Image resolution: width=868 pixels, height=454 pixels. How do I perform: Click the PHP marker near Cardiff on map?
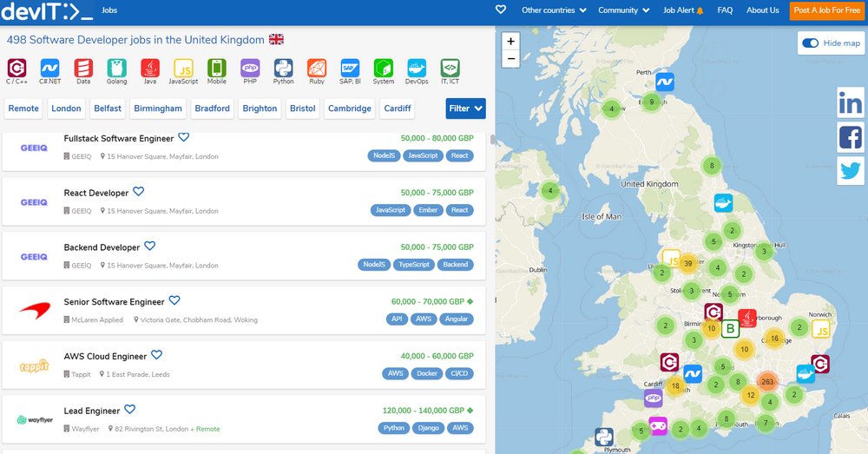pyautogui.click(x=654, y=398)
